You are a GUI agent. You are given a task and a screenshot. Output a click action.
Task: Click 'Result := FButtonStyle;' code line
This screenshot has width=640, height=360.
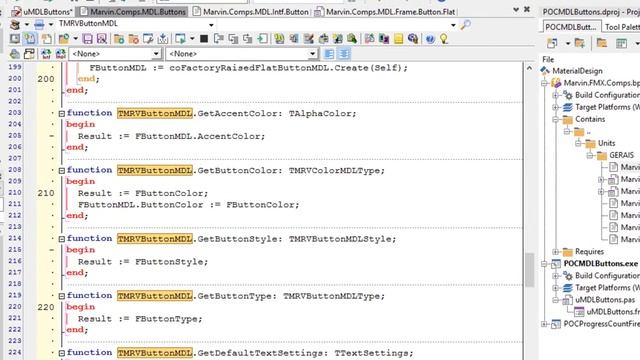pos(143,262)
